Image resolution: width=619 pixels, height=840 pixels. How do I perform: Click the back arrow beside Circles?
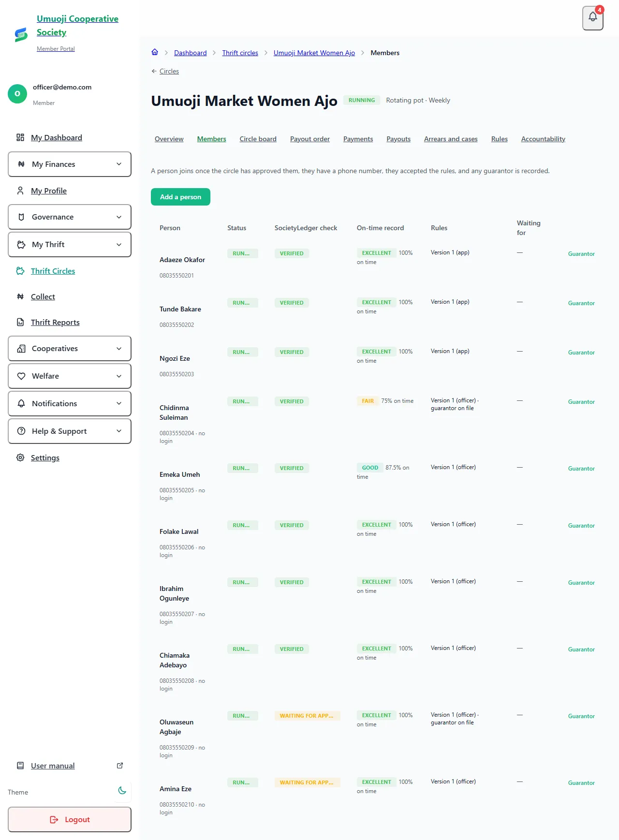pyautogui.click(x=154, y=71)
